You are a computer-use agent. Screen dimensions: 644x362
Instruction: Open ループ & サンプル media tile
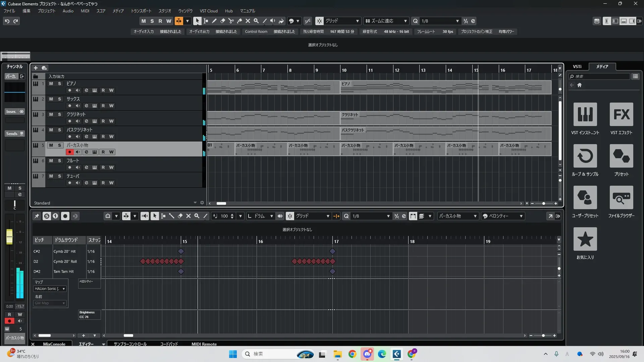(585, 156)
